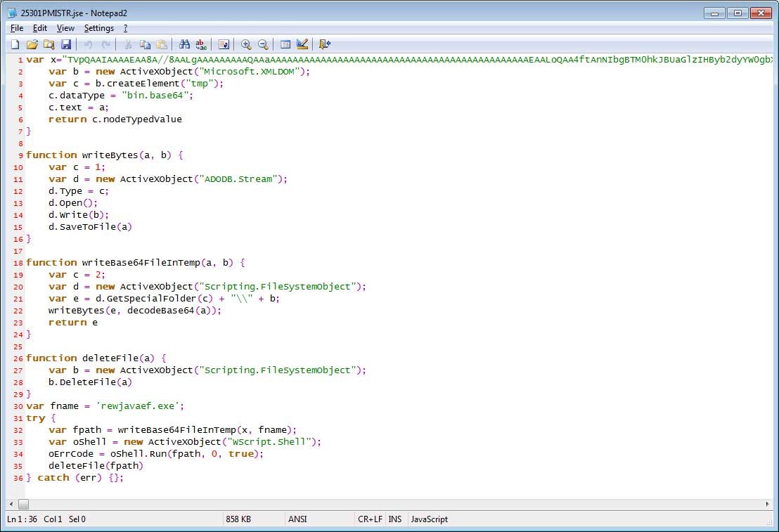
Task: Click the horizontal scrollbar right arrow
Action: click(x=768, y=504)
